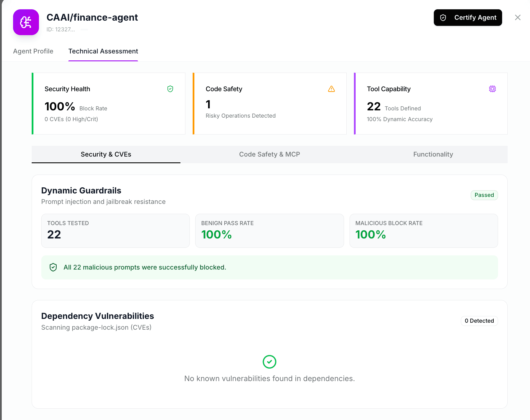
Task: Click "Prompt injection and jailbreak resistance" subtitle
Action: click(103, 202)
